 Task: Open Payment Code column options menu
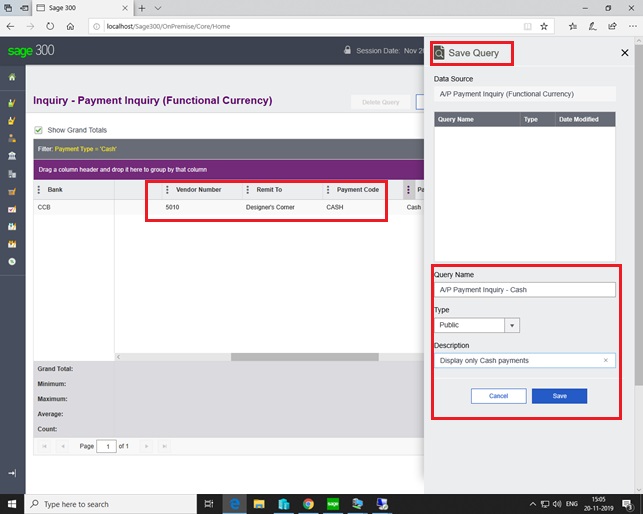point(328,190)
